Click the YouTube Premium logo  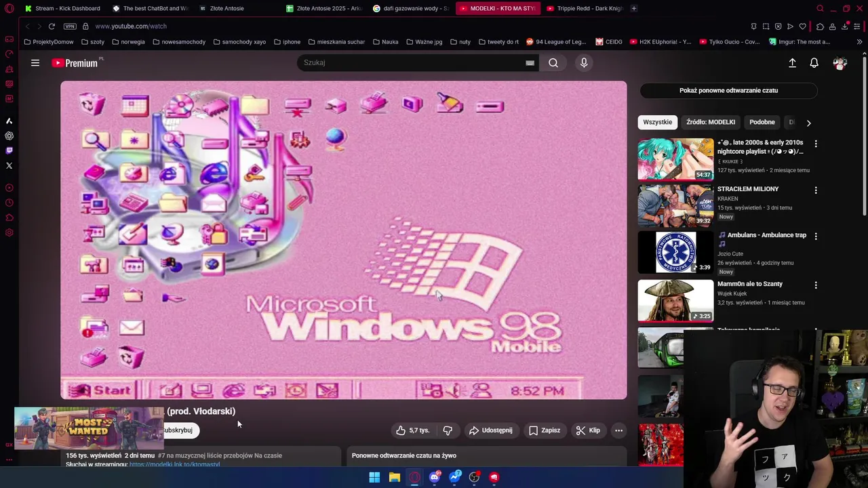click(75, 63)
